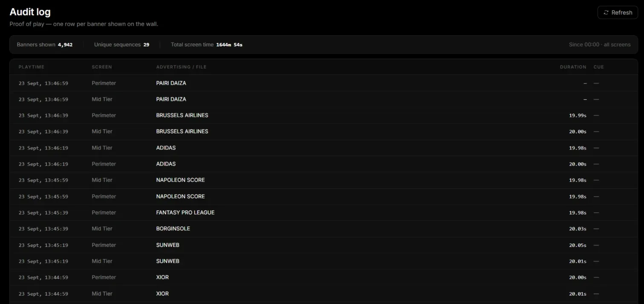Select the BORGINSOLE entry
Image resolution: width=644 pixels, height=304 pixels.
pyautogui.click(x=173, y=229)
